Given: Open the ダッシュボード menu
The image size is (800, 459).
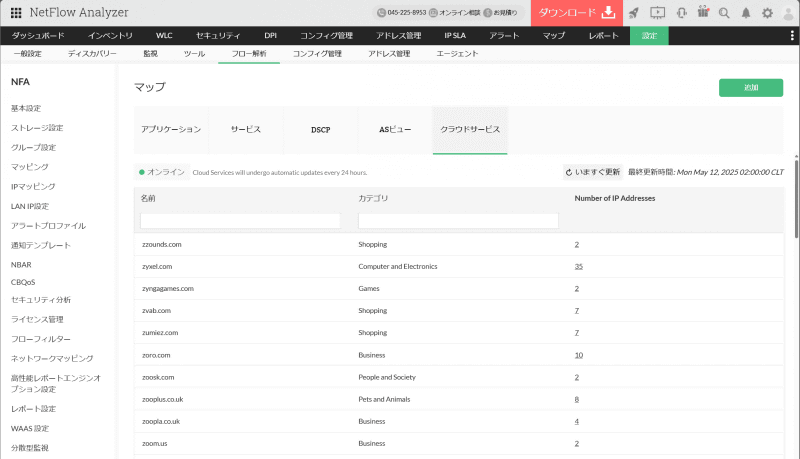Looking at the screenshot, I should pos(38,36).
